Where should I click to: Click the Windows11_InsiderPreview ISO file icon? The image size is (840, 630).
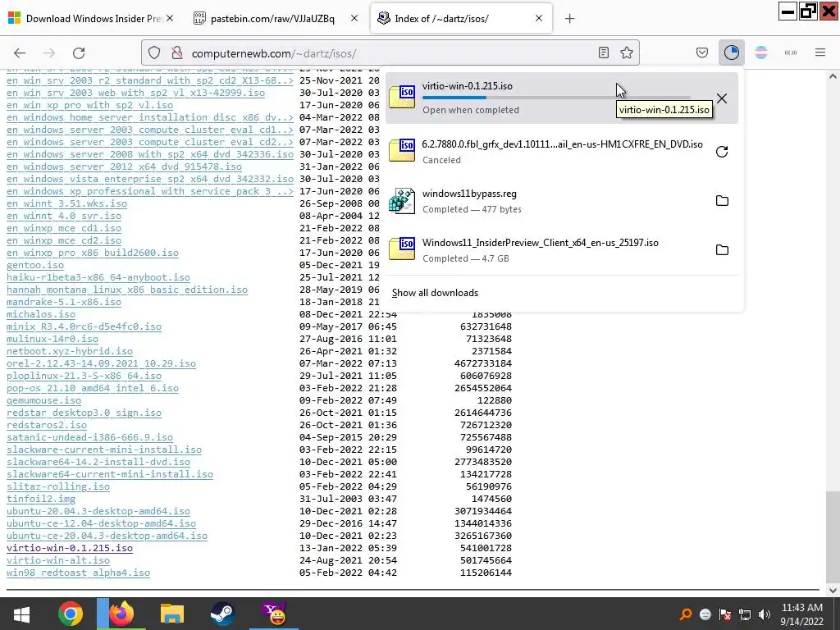tap(402, 249)
